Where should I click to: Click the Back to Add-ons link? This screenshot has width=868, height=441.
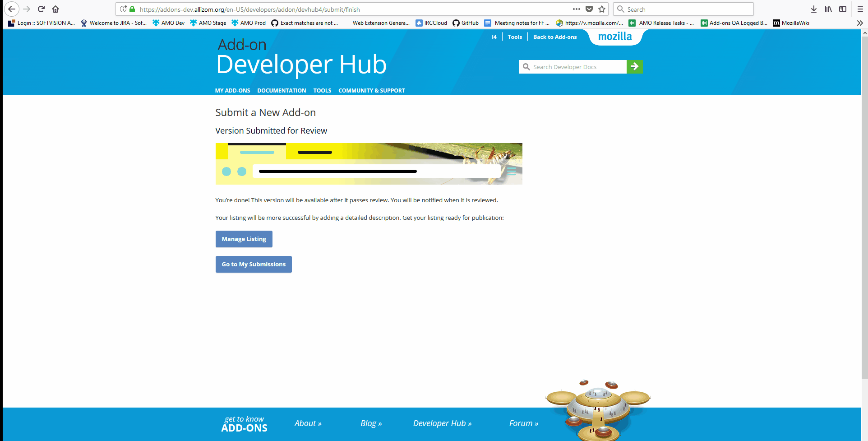point(555,37)
